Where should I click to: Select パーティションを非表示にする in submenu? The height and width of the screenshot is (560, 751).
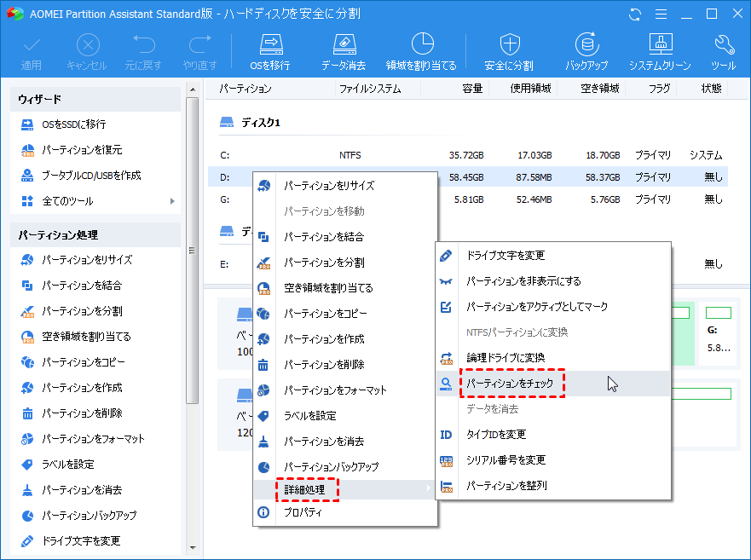coord(553,280)
